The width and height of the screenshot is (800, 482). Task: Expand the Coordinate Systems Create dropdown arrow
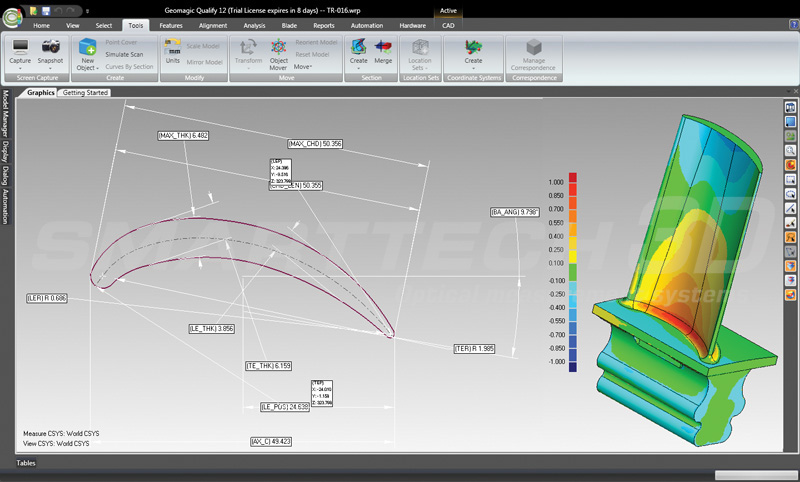[x=473, y=68]
